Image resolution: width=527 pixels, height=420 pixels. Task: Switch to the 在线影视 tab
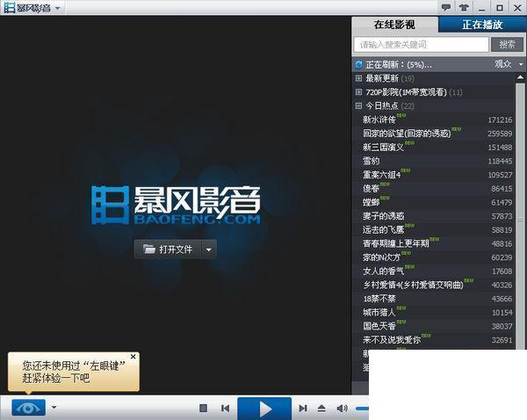click(x=394, y=25)
